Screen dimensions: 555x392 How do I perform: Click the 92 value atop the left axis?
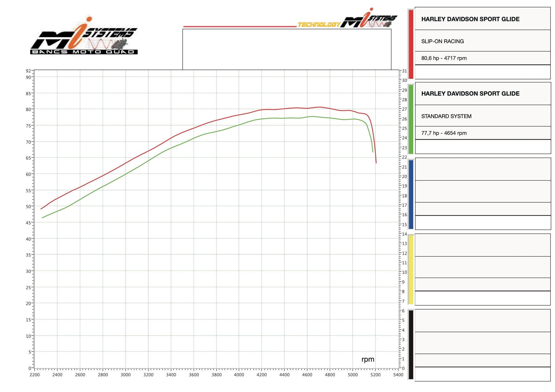[28, 71]
